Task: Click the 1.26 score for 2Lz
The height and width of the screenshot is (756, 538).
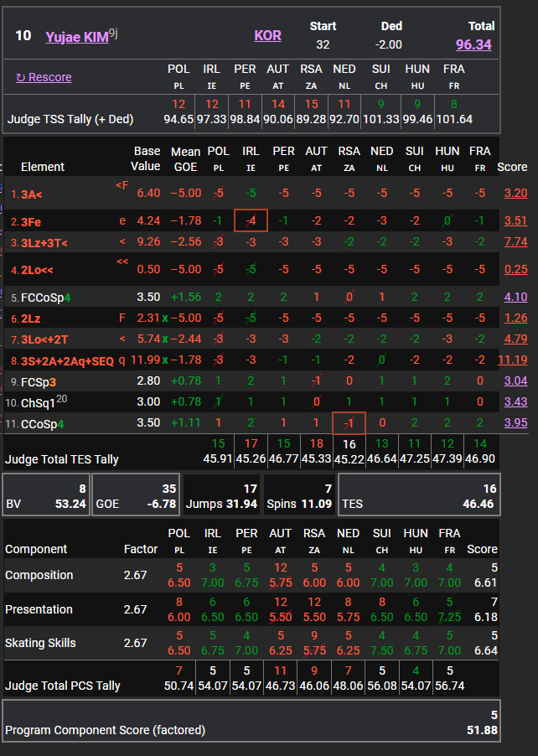Action: tap(515, 318)
